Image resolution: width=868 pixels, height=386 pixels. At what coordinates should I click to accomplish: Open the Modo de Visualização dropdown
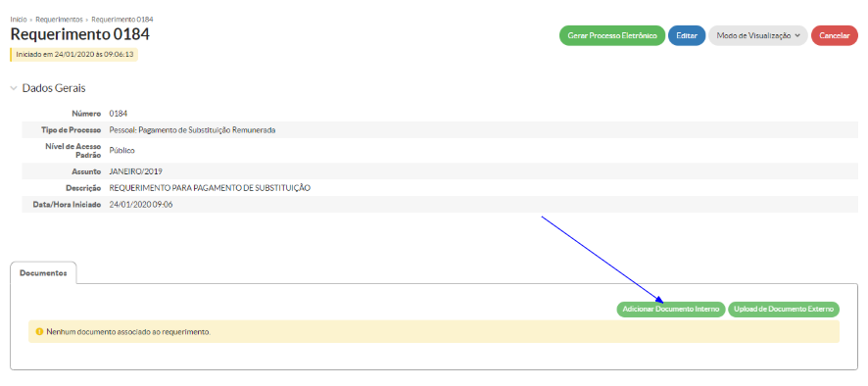pos(758,35)
